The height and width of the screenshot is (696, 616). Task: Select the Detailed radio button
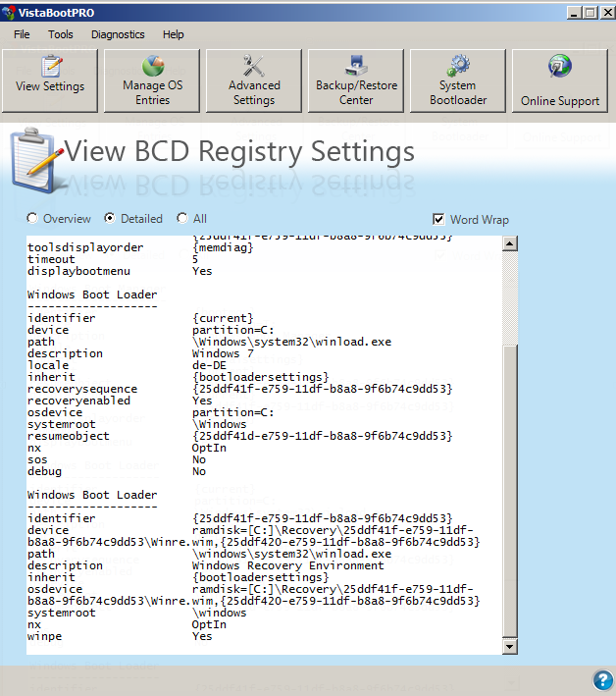[x=110, y=218]
